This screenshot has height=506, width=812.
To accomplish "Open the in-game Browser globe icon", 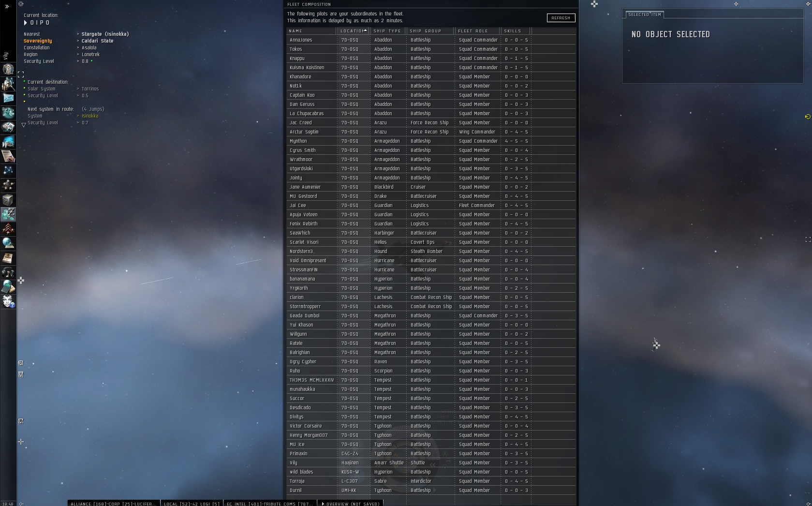I will point(8,243).
